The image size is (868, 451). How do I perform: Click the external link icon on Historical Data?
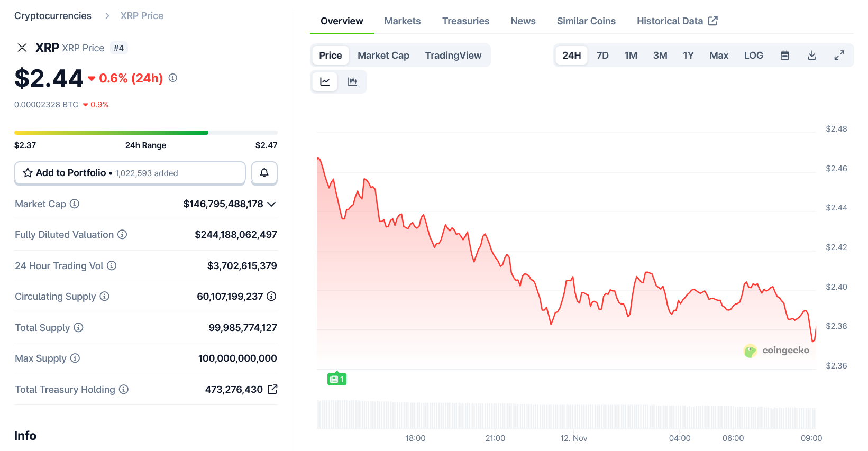(713, 21)
